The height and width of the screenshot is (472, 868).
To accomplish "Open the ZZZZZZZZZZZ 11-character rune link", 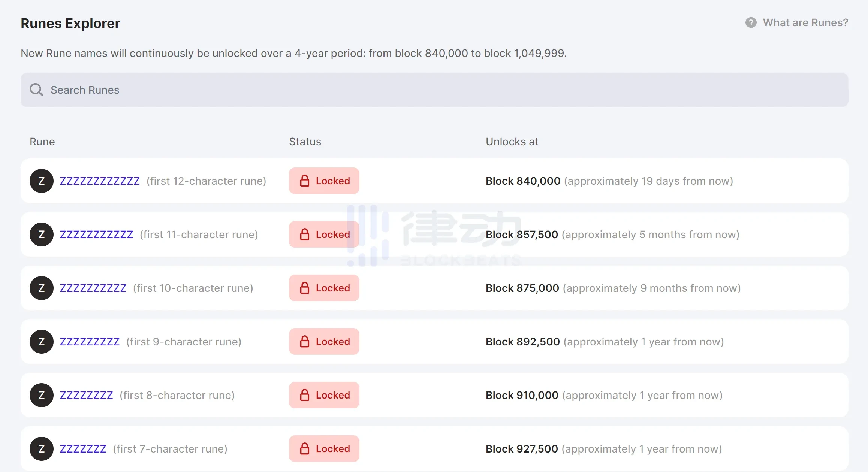I will point(96,235).
